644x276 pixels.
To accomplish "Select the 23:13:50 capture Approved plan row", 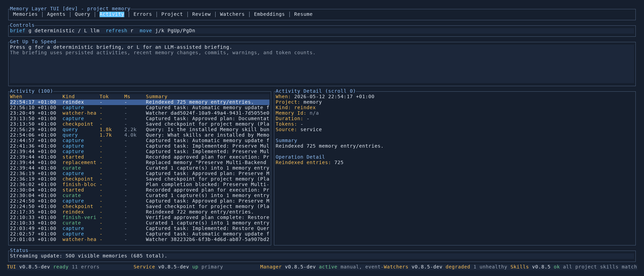I will (x=140, y=119).
